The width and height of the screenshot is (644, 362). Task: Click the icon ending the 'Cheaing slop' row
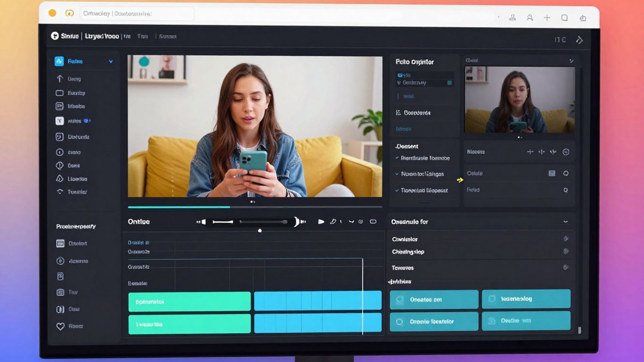pyautogui.click(x=566, y=251)
